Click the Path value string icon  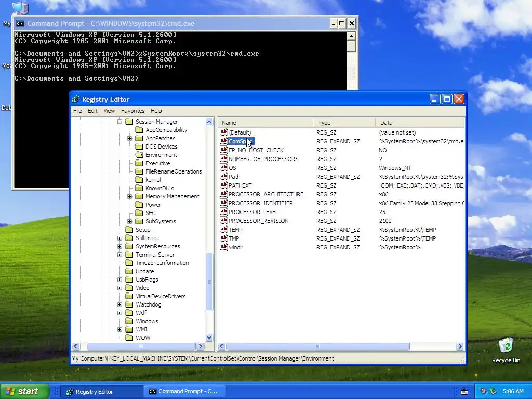(223, 176)
